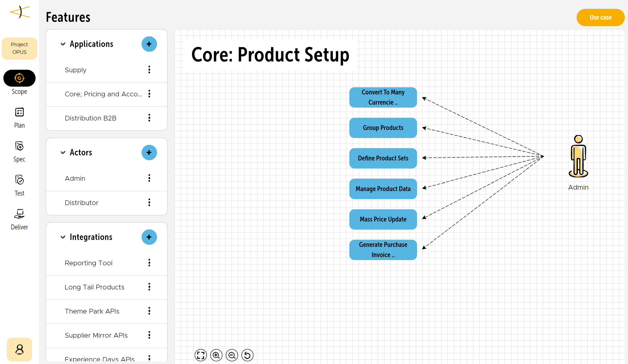Collapse the Applications section
Screen dimensions: 628x364
[x=63, y=44]
